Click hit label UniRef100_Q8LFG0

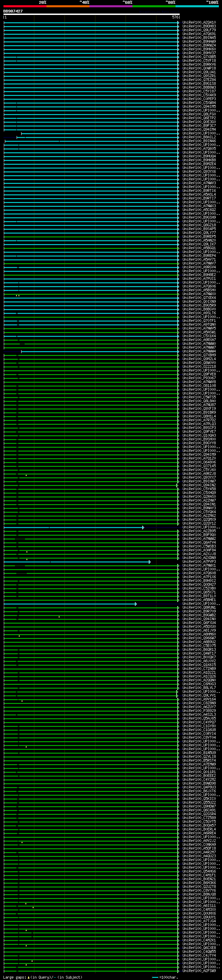pos(199,114)
